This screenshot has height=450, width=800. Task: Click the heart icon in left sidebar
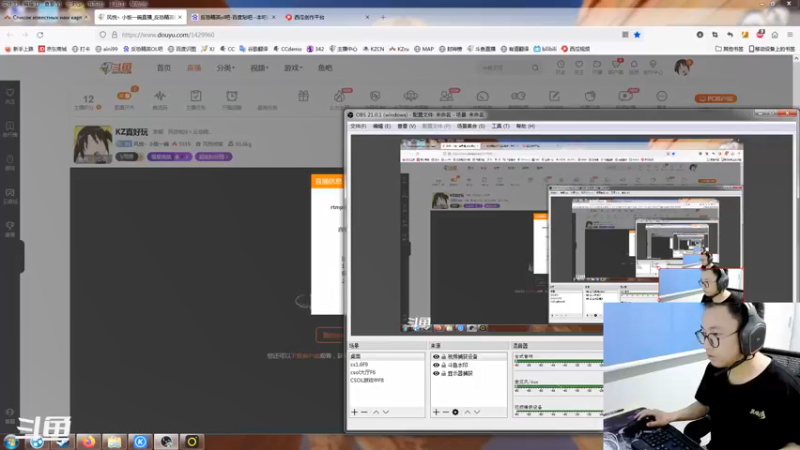[x=10, y=93]
